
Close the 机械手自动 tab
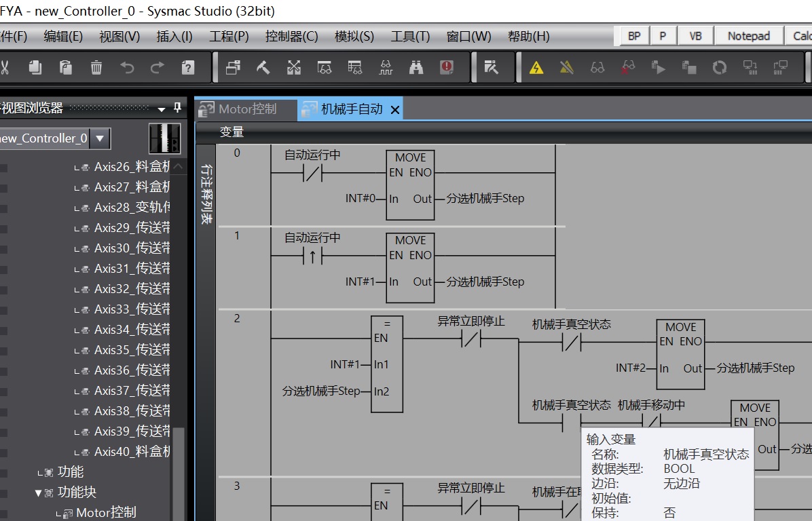395,109
